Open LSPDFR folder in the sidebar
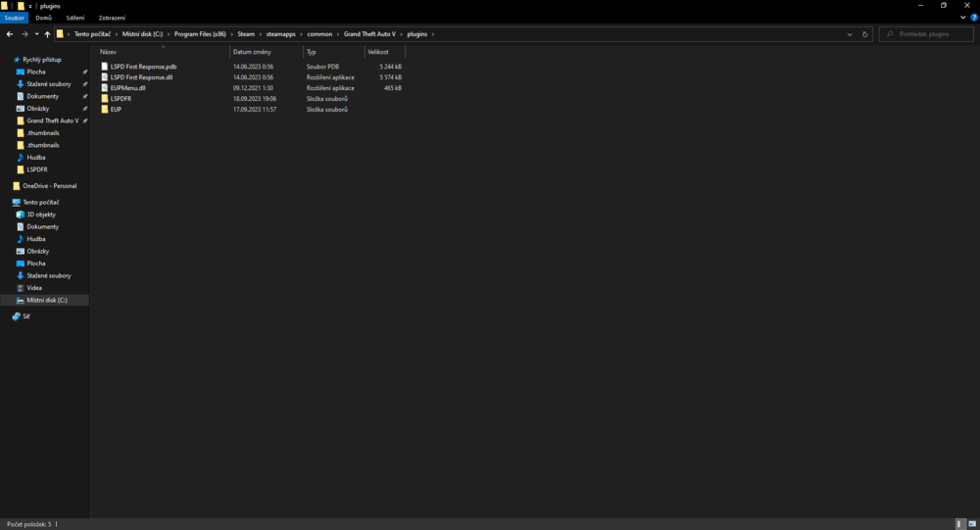Image resolution: width=980 pixels, height=530 pixels. [x=37, y=169]
